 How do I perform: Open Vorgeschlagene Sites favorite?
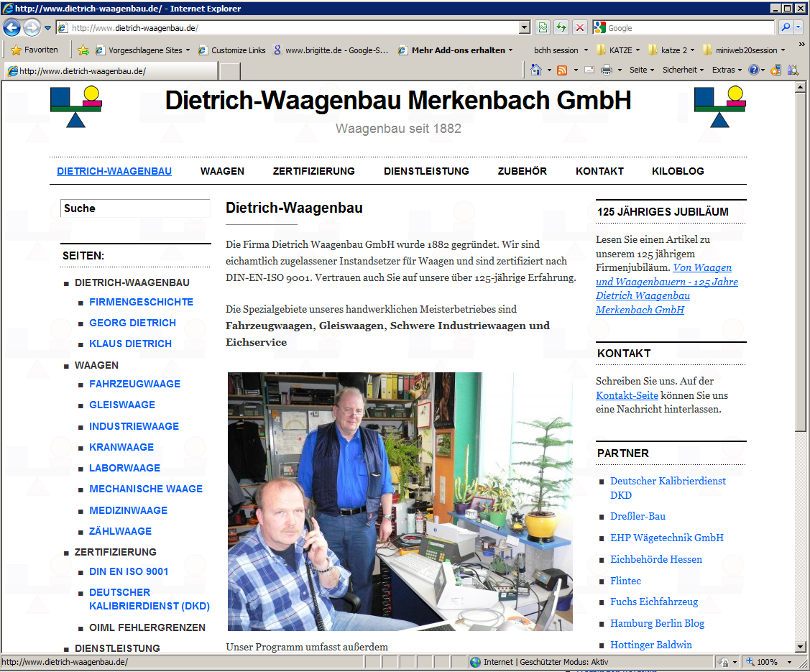pyautogui.click(x=142, y=50)
